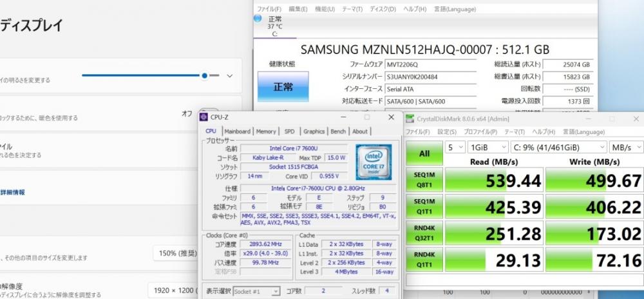Open ディスク(D) menu in CrystalDiskInfo
This screenshot has width=644, height=299.
(x=383, y=8)
